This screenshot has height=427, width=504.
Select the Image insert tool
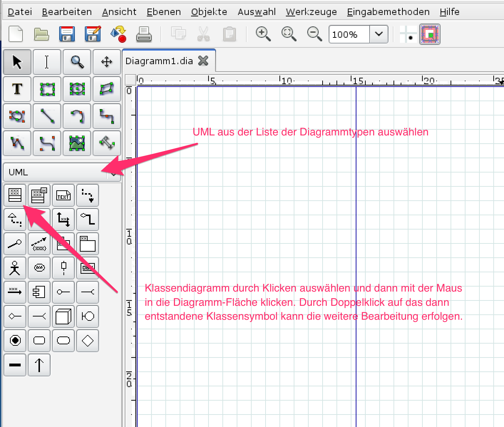pos(77,143)
